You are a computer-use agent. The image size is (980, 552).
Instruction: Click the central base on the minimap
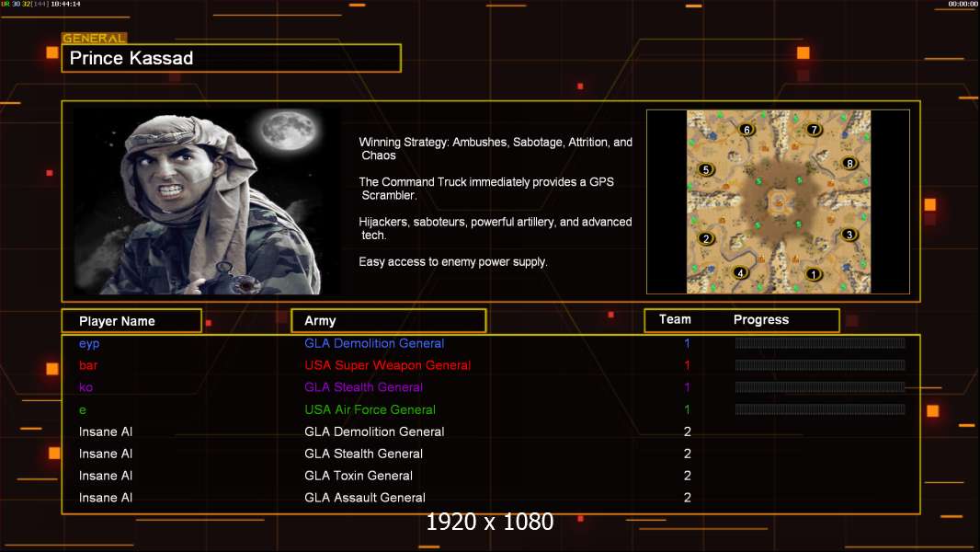779,201
